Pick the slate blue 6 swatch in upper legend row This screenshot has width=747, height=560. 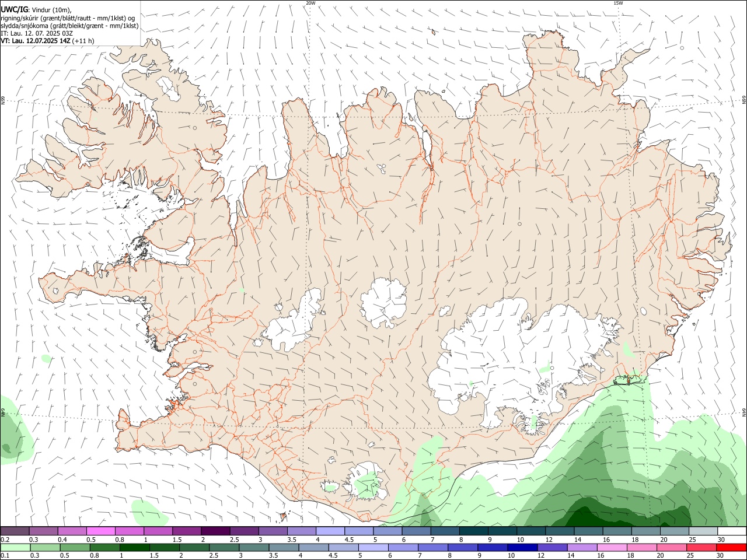[x=417, y=531]
